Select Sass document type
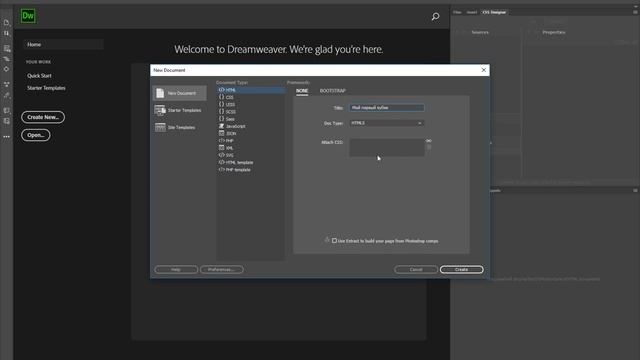 pos(251,119)
